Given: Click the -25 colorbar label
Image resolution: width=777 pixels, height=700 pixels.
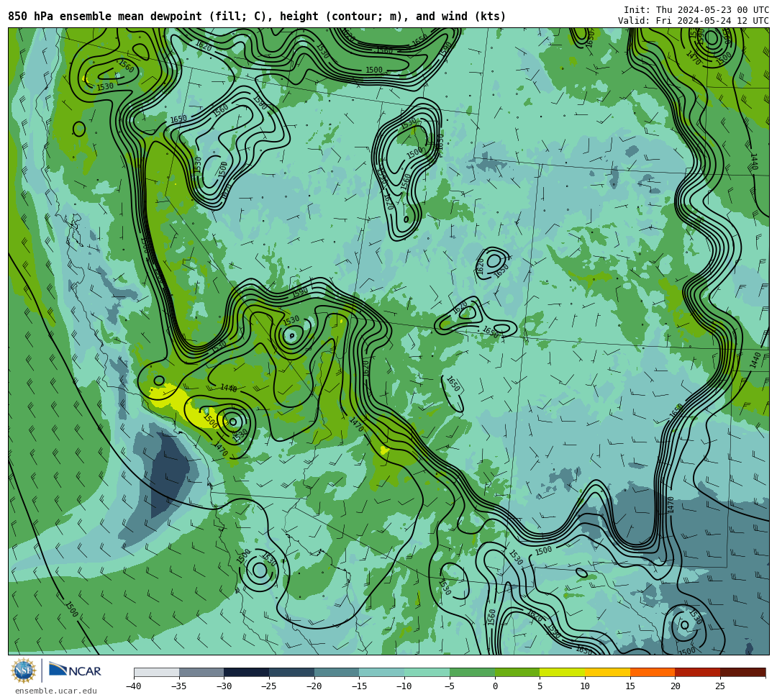Looking at the screenshot, I should point(268,686).
